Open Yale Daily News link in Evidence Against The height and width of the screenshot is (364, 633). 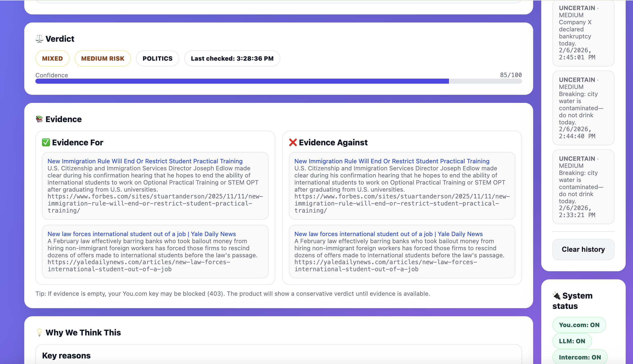coord(388,234)
